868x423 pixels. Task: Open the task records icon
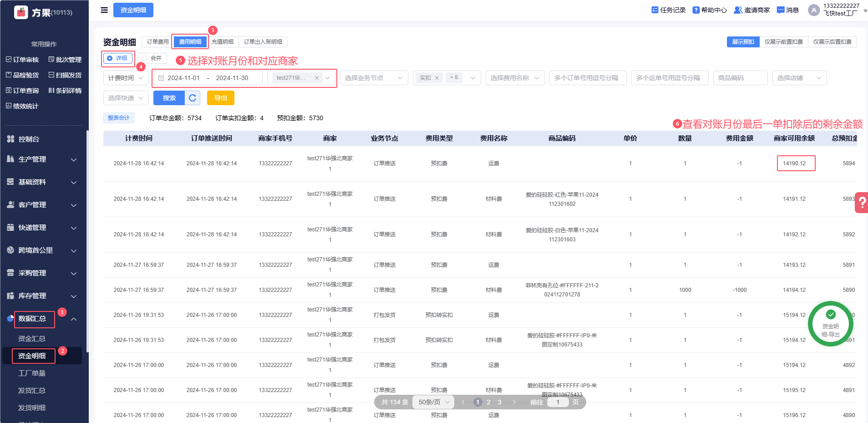[x=655, y=10]
